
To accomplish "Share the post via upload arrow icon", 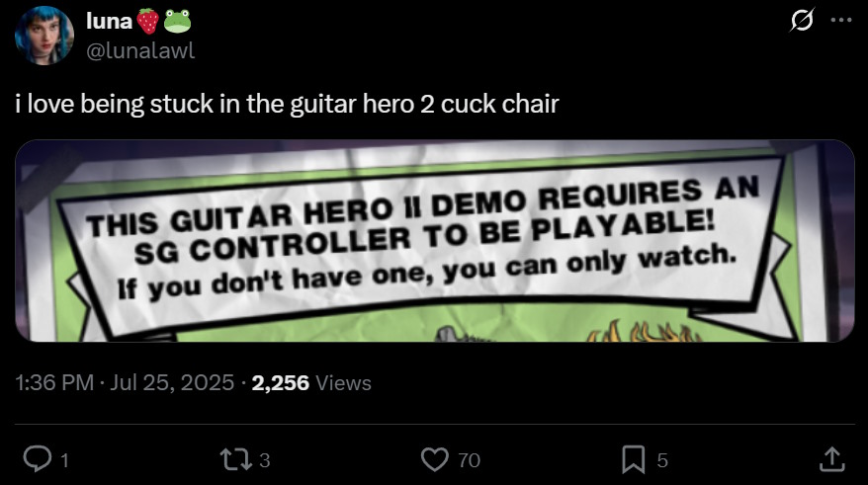I will (831, 459).
